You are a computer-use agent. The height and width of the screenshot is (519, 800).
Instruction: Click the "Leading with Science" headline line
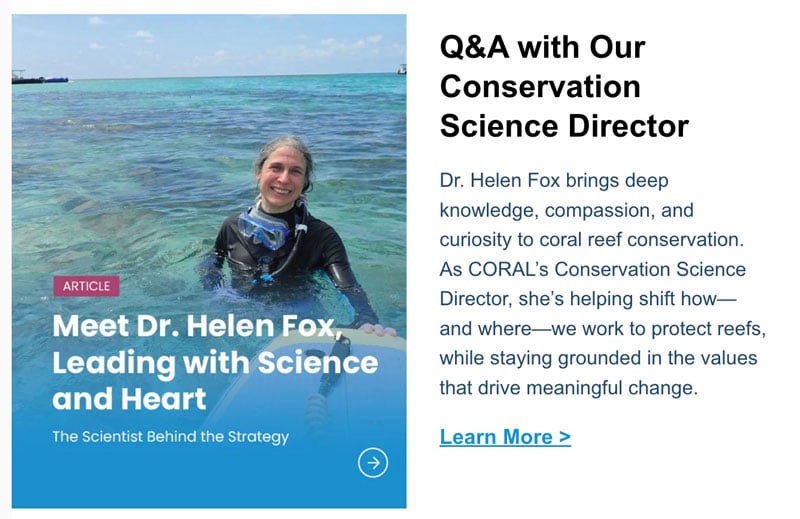pos(215,362)
